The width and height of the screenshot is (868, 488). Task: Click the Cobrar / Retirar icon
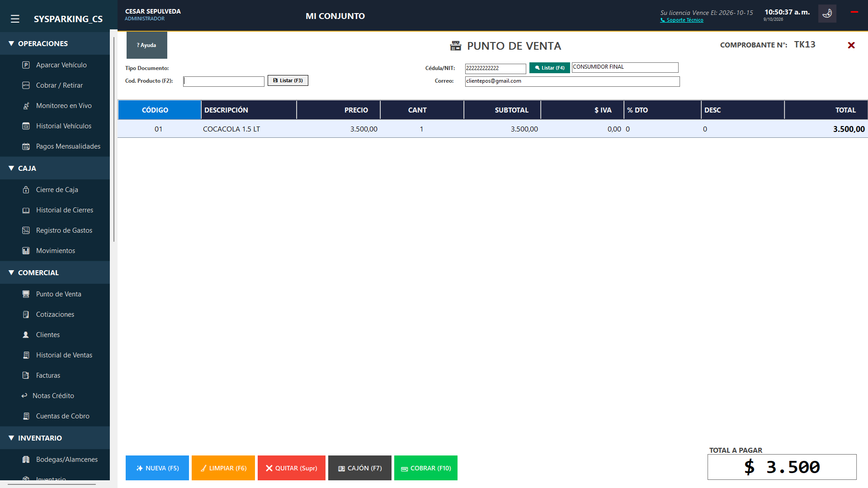26,85
